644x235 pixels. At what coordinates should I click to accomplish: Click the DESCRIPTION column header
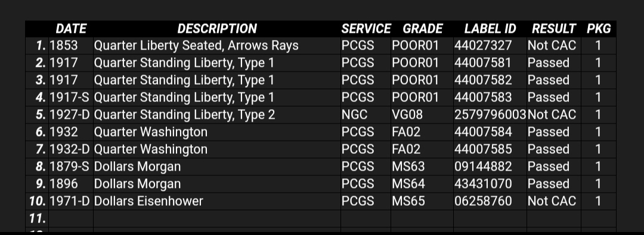click(x=217, y=29)
